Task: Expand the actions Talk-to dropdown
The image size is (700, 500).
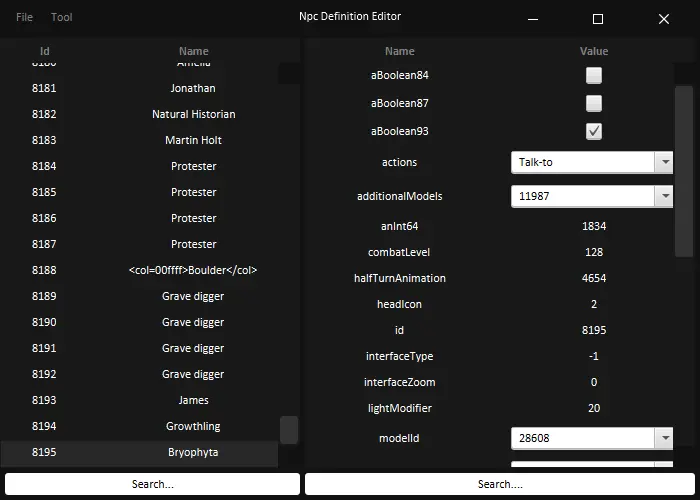Action: (664, 162)
